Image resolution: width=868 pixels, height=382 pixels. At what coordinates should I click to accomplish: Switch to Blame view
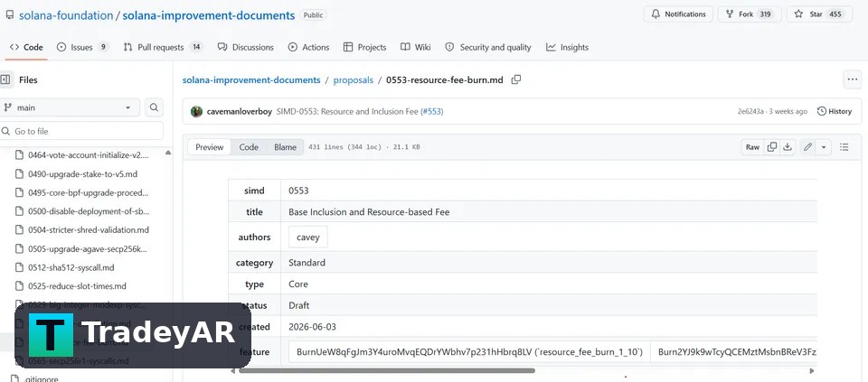tap(285, 147)
